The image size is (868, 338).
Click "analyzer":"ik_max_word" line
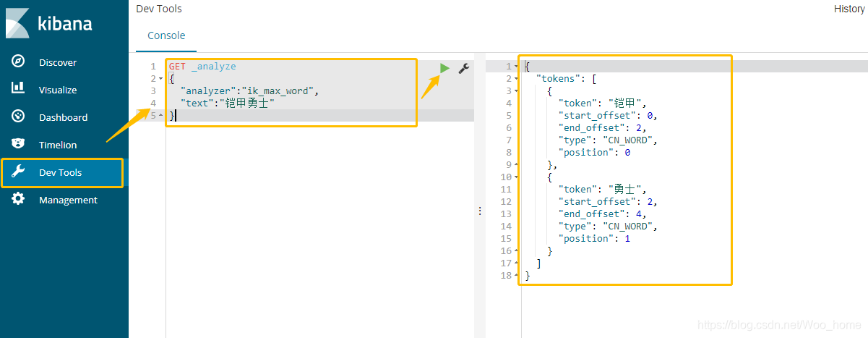pos(249,90)
